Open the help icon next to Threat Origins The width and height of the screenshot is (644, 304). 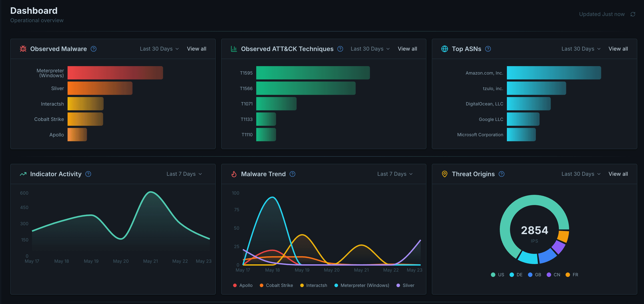501,174
